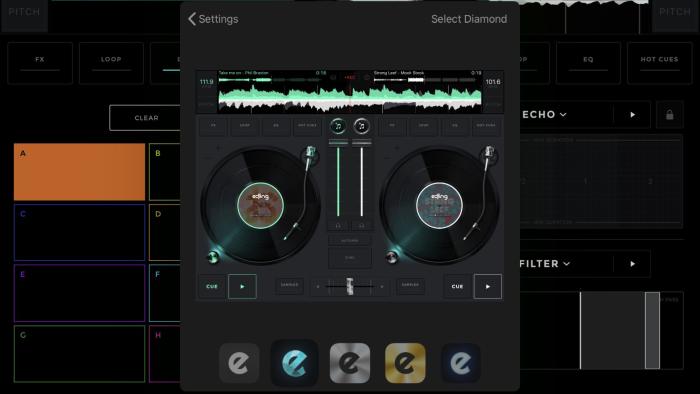Image resolution: width=700 pixels, height=394 pixels.
Task: Click the ECHO effect XY pad
Action: pos(601,181)
